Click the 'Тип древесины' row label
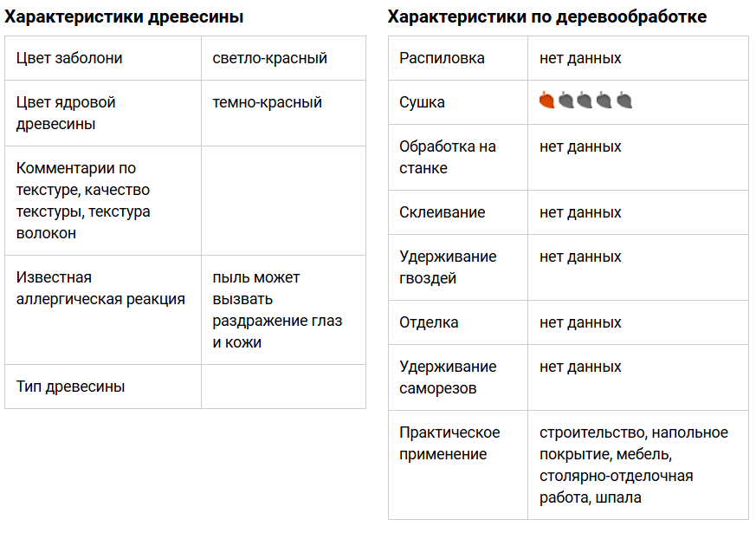 point(70,387)
